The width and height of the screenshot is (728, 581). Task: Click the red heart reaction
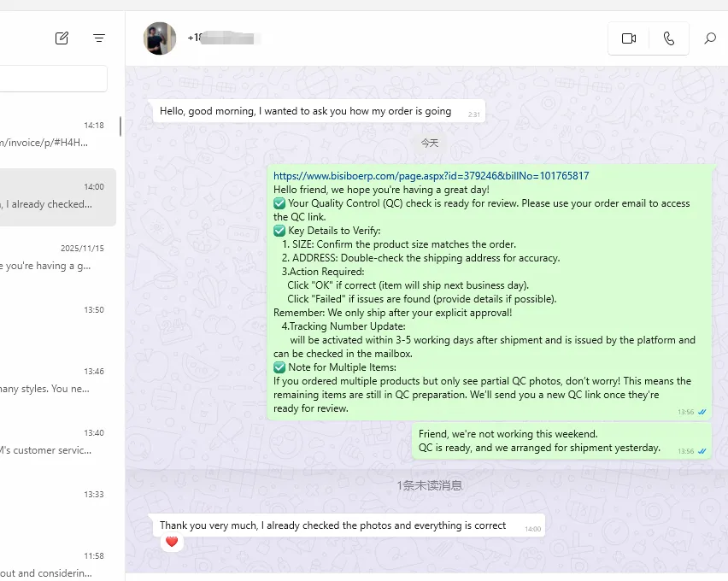point(172,542)
